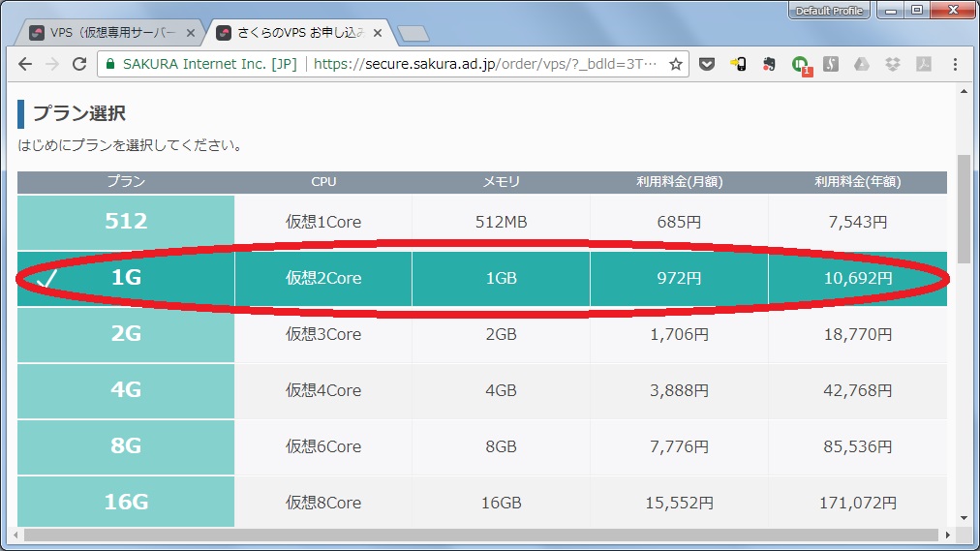This screenshot has width=980, height=551.
Task: Open the Adobe Acrobat extension icon
Action: (924, 64)
